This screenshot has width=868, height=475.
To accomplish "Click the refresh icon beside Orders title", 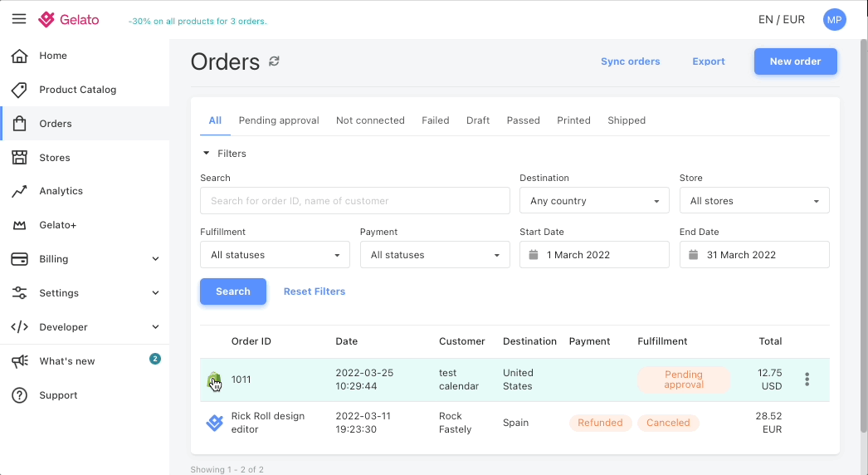I will click(274, 61).
